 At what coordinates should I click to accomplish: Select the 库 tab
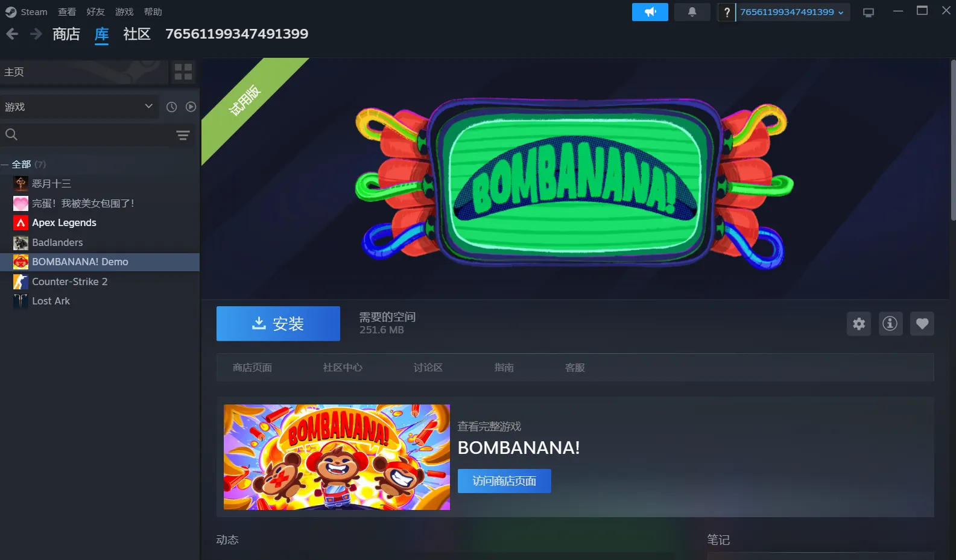point(102,34)
